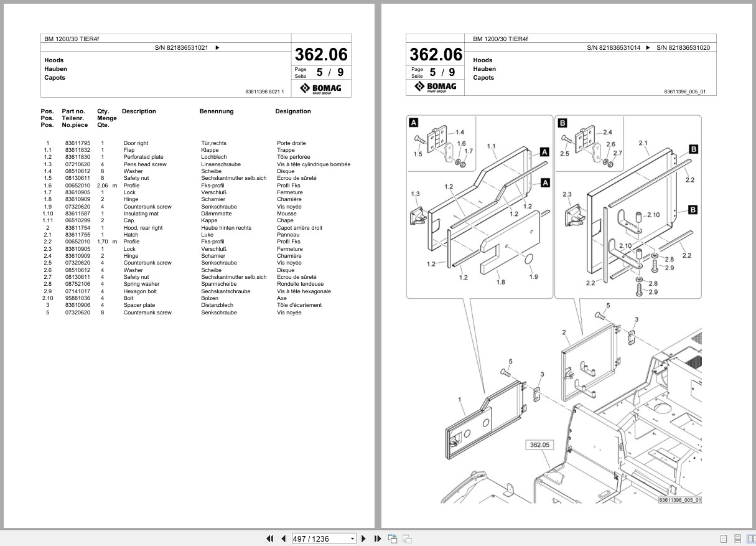Click label 2.1 in detail B diagram
The height and width of the screenshot is (546, 756).
[x=643, y=143]
